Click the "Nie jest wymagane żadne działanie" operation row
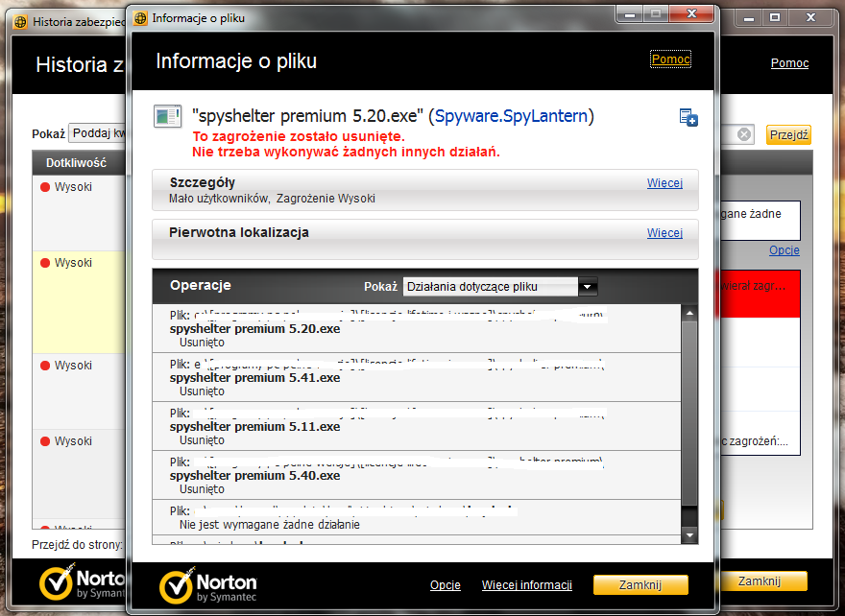 (x=417, y=517)
